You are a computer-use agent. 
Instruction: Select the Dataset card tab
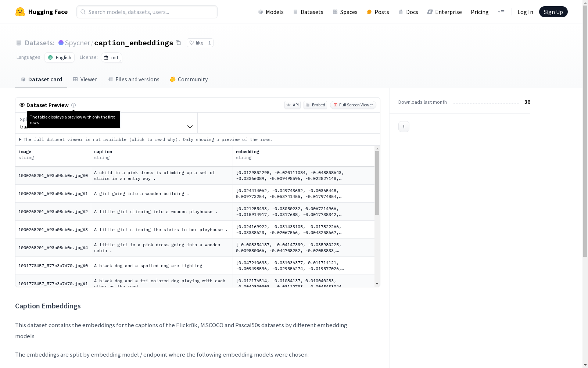[x=41, y=79]
